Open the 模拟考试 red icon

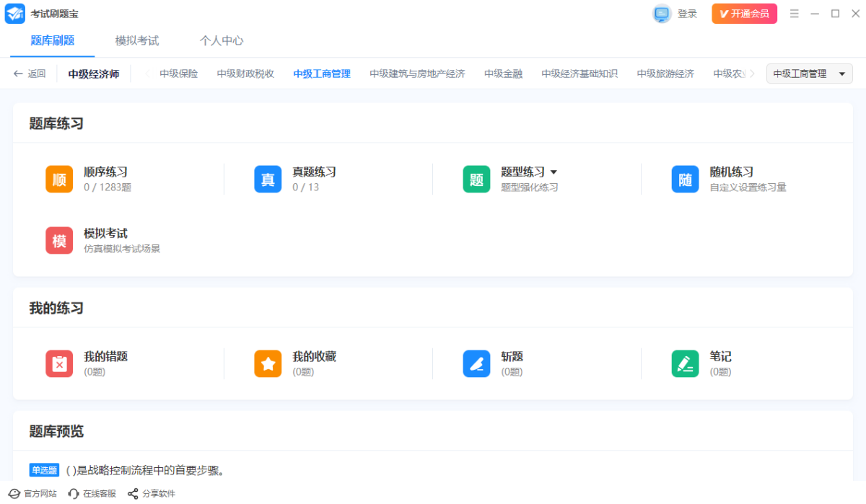(x=59, y=241)
